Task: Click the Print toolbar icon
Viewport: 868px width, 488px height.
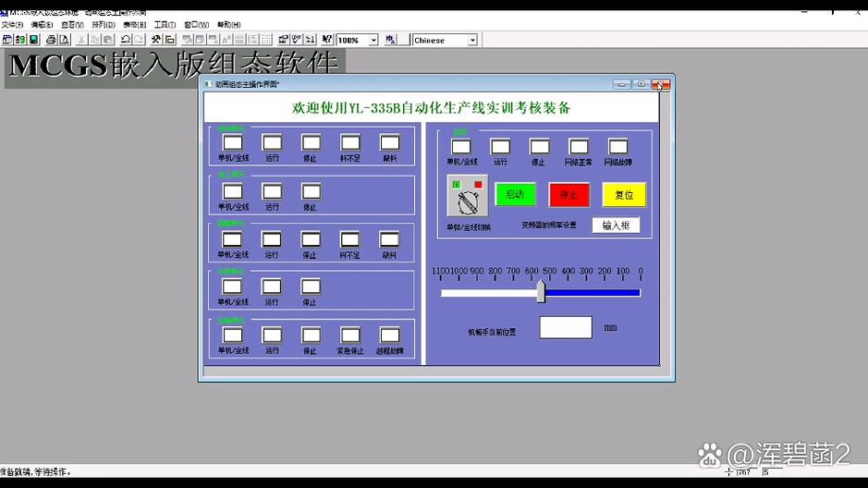Action: point(51,40)
